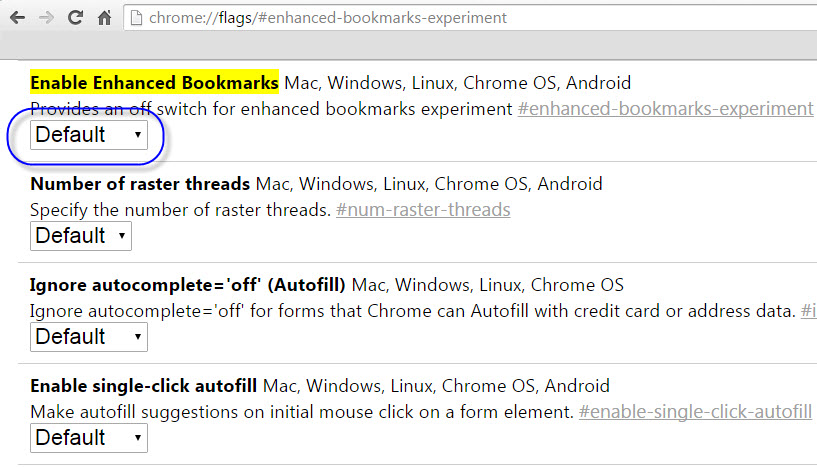Open the Enable Enhanced Bookmarks dropdown
817x467 pixels.
tap(89, 135)
